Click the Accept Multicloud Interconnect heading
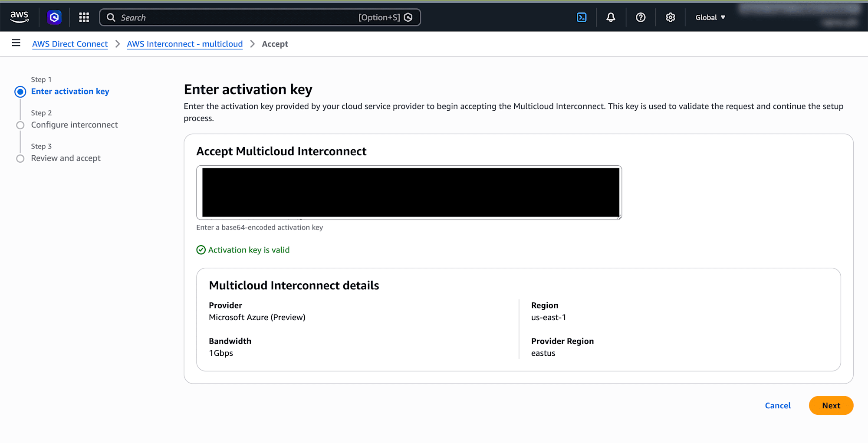This screenshot has height=443, width=868. pyautogui.click(x=281, y=151)
